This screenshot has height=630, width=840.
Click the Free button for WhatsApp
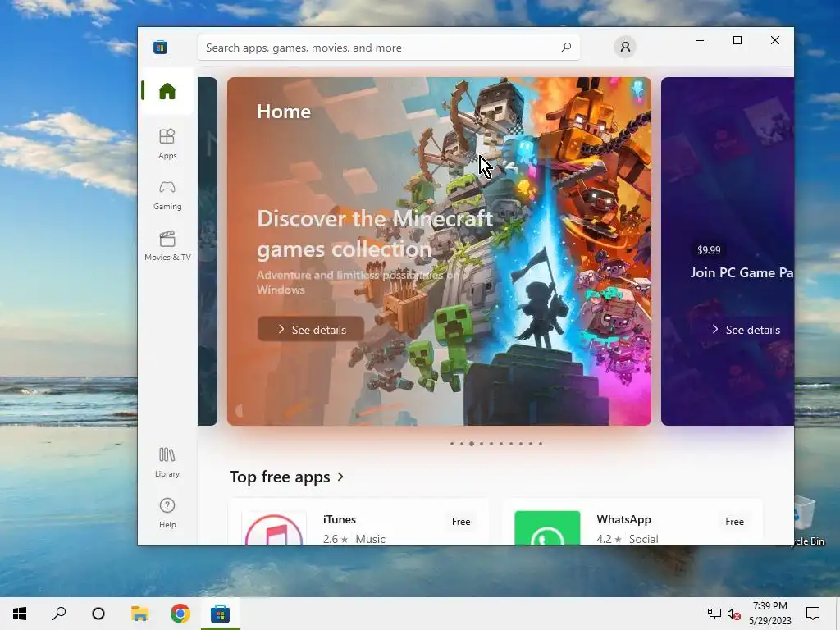point(734,521)
